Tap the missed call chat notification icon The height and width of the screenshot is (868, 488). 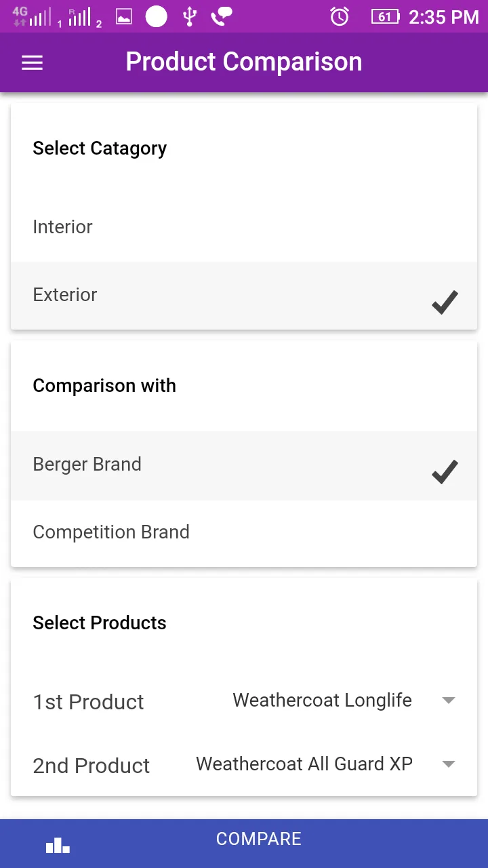click(222, 16)
